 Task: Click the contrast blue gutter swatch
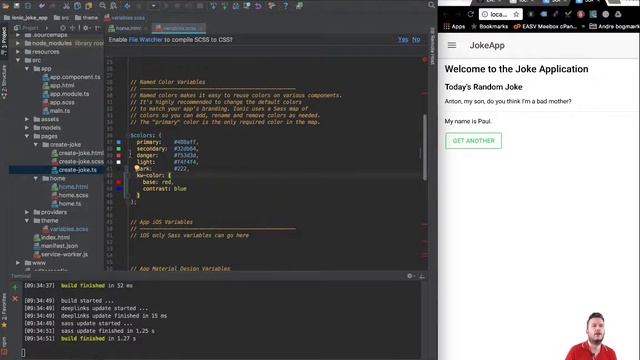click(119, 189)
